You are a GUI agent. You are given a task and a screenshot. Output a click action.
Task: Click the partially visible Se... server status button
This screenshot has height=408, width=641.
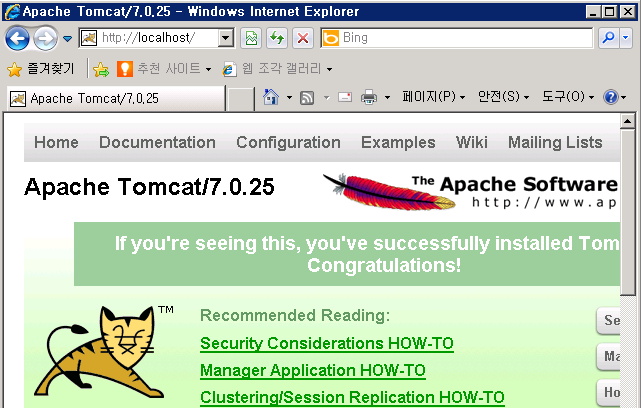(x=608, y=321)
